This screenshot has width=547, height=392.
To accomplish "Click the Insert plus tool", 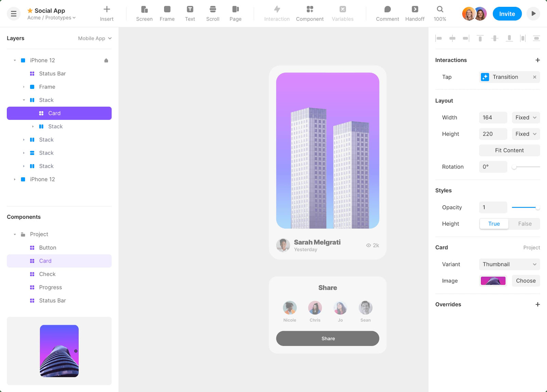I will pos(107,13).
